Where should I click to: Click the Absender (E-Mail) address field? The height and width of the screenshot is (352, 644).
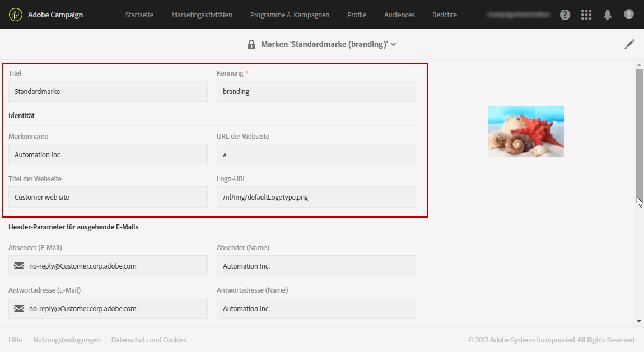pyautogui.click(x=108, y=266)
